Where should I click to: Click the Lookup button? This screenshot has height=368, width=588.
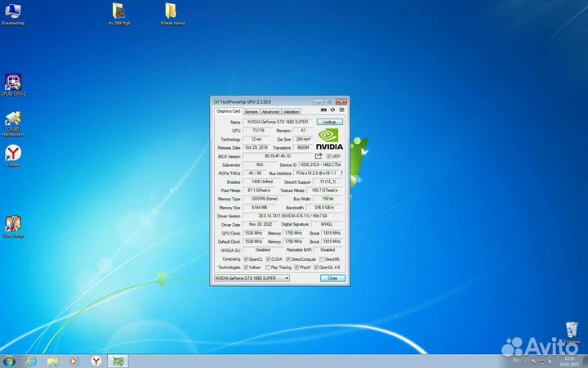(329, 122)
